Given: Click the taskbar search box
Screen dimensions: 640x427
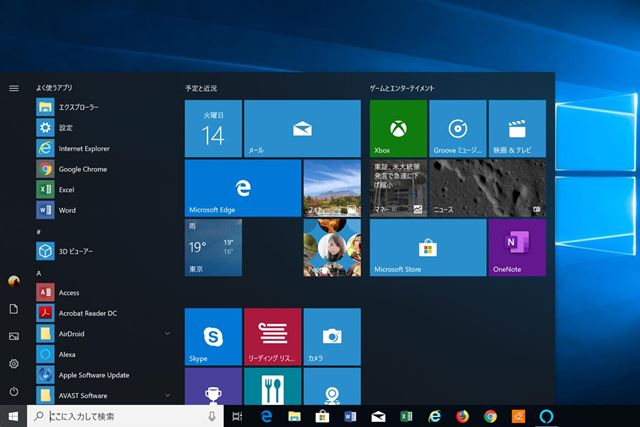Looking at the screenshot, I should pos(125,416).
